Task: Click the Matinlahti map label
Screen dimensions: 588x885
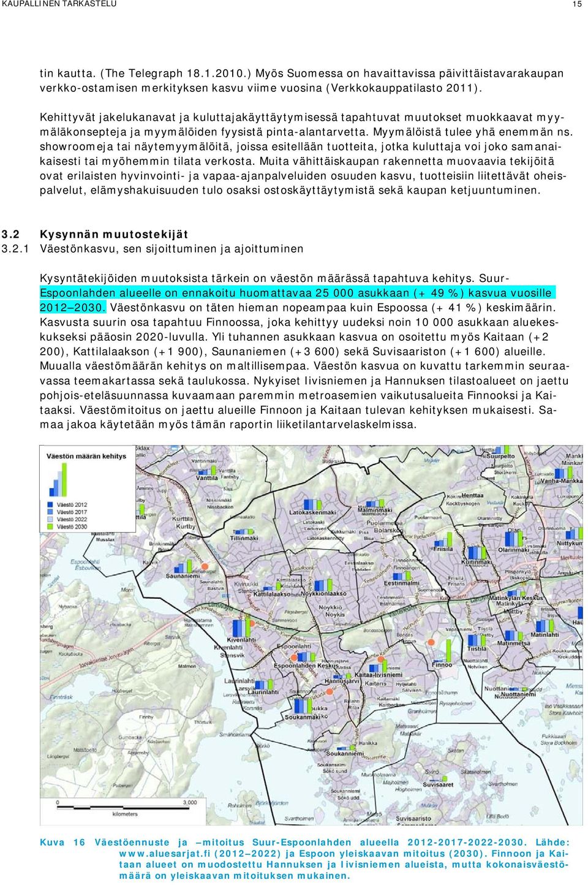Action: 545,635
